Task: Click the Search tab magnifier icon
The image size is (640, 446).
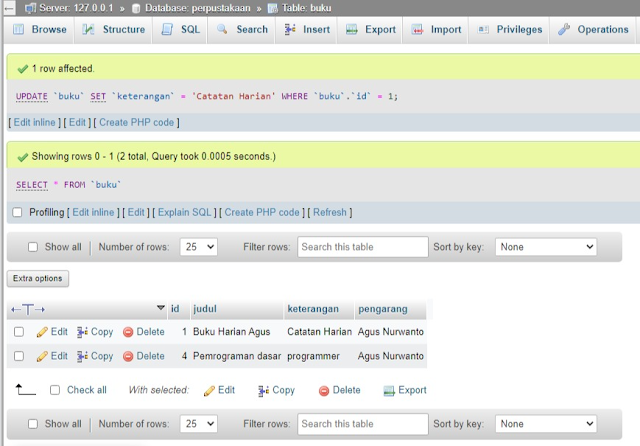Action: [x=222, y=29]
